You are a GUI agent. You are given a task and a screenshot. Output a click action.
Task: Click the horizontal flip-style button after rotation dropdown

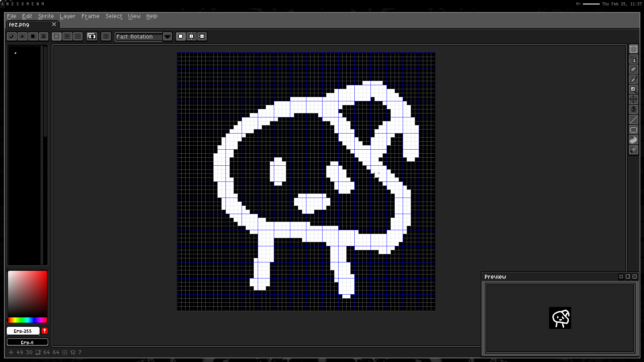[202, 36]
